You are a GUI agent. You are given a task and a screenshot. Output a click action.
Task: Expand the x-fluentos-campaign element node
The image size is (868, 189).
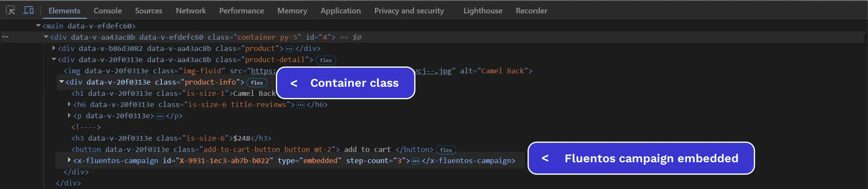click(69, 160)
